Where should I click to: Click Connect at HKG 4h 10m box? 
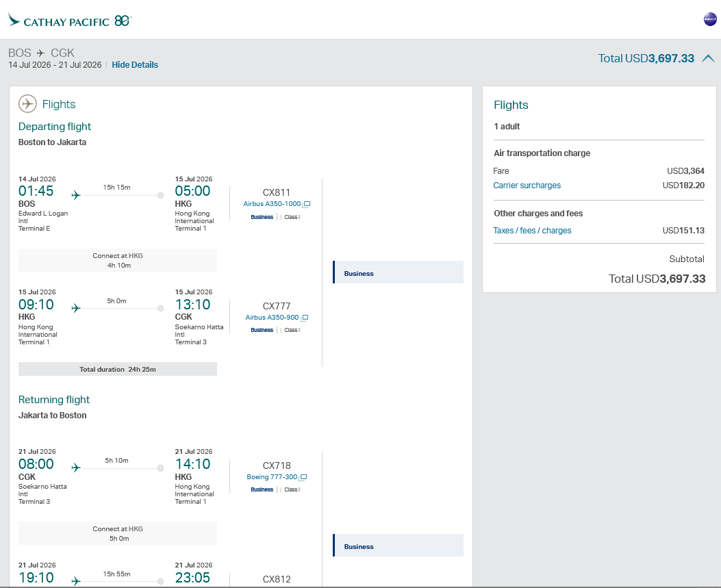(x=118, y=260)
